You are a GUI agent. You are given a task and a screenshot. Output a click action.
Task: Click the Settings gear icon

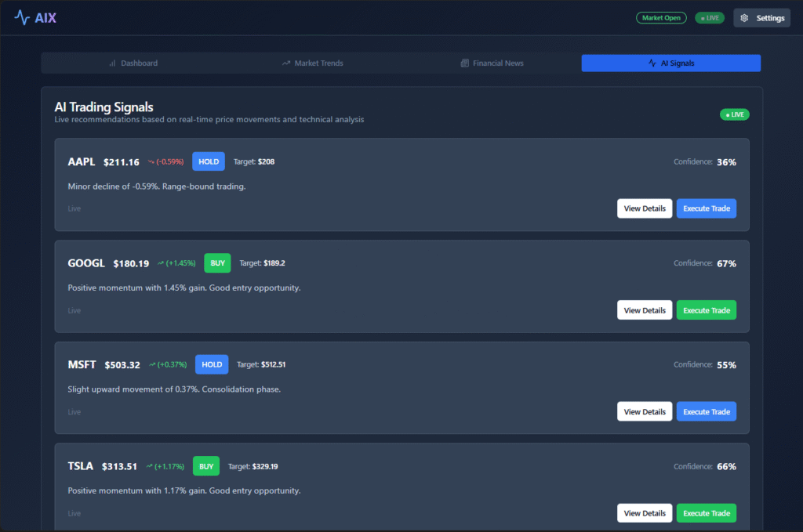tap(744, 18)
